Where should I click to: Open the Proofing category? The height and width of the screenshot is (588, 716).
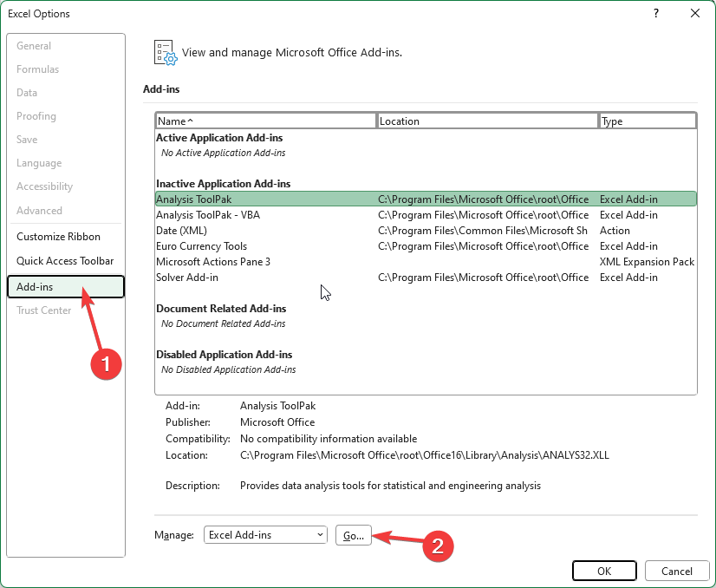pos(36,116)
